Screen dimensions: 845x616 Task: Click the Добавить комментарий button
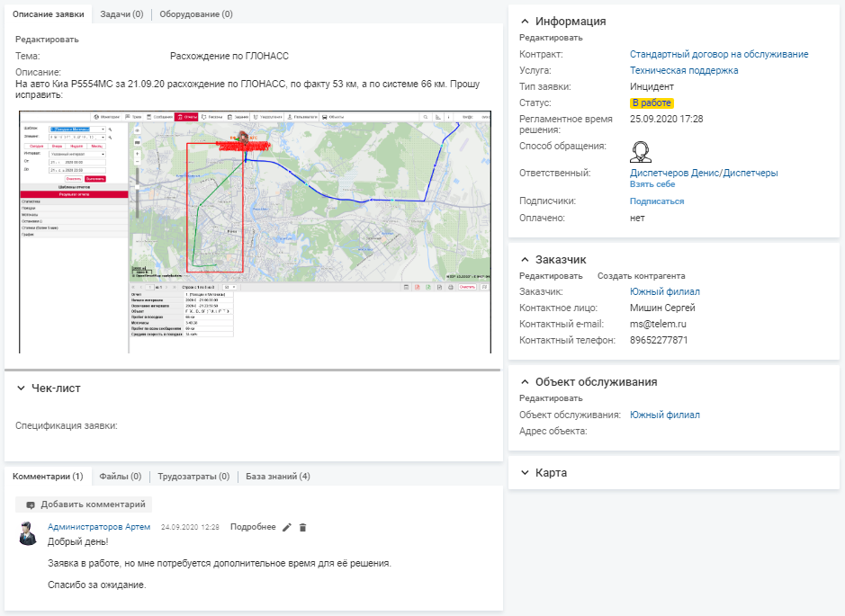[84, 504]
